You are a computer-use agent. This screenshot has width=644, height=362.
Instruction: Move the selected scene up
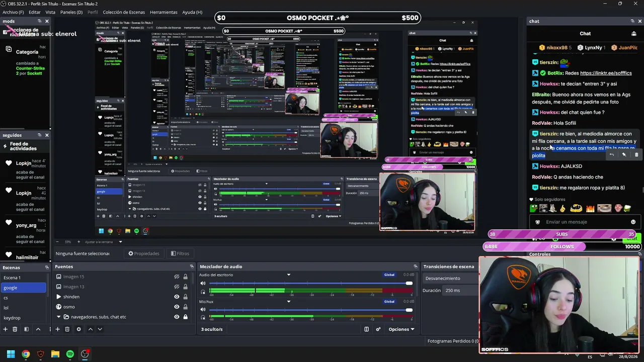pos(38,329)
